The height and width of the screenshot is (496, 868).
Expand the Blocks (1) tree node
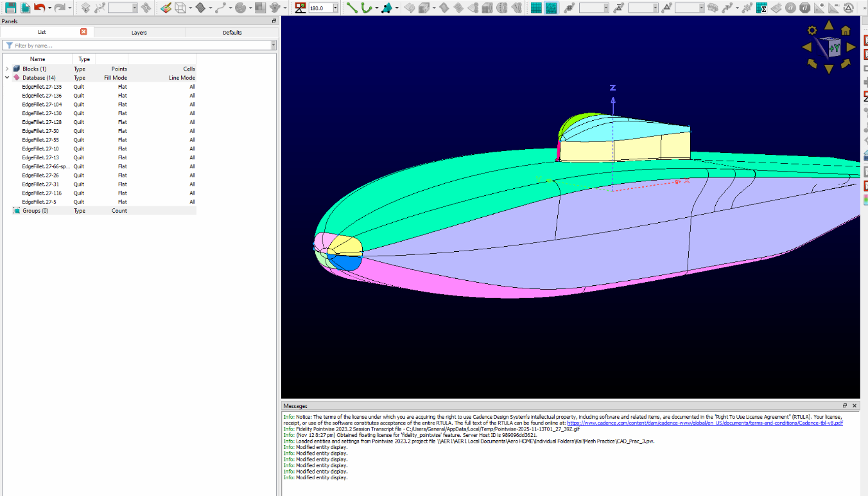[7, 69]
